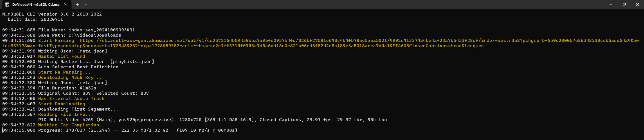The height and width of the screenshot is (140, 644).
Task: Minimize the terminal window
Action: point(611,4)
